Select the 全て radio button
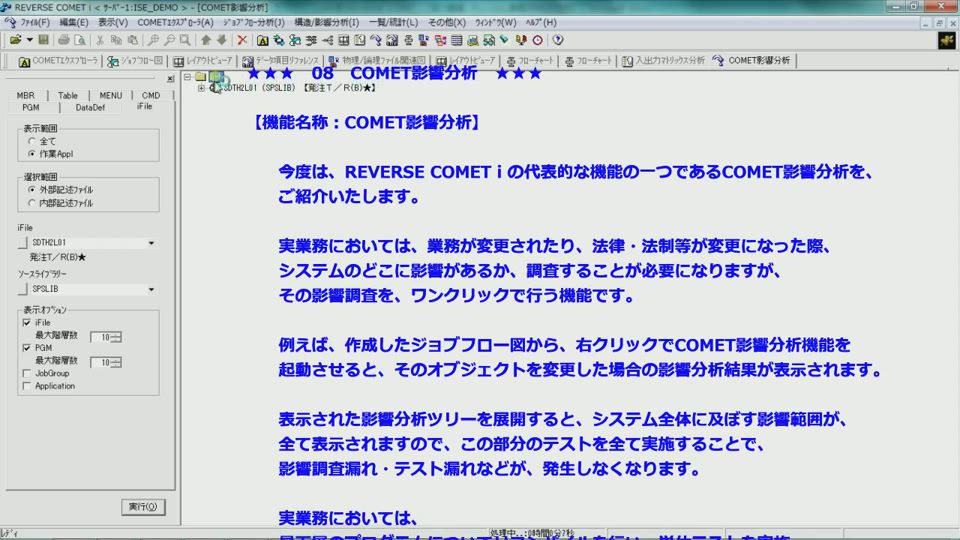This screenshot has width=960, height=540. point(32,142)
